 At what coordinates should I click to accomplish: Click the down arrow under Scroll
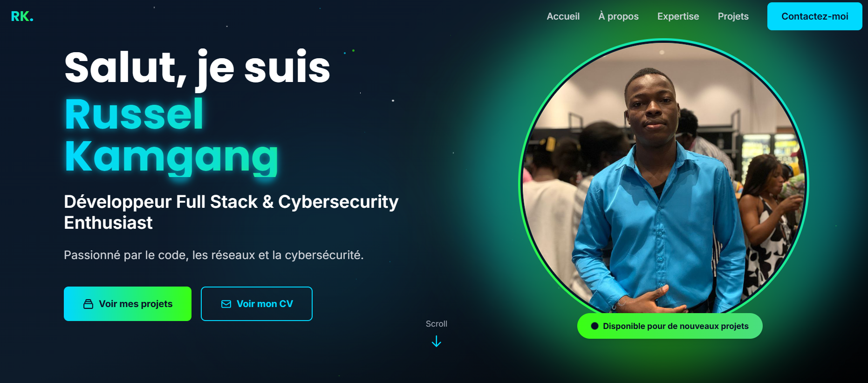click(436, 342)
